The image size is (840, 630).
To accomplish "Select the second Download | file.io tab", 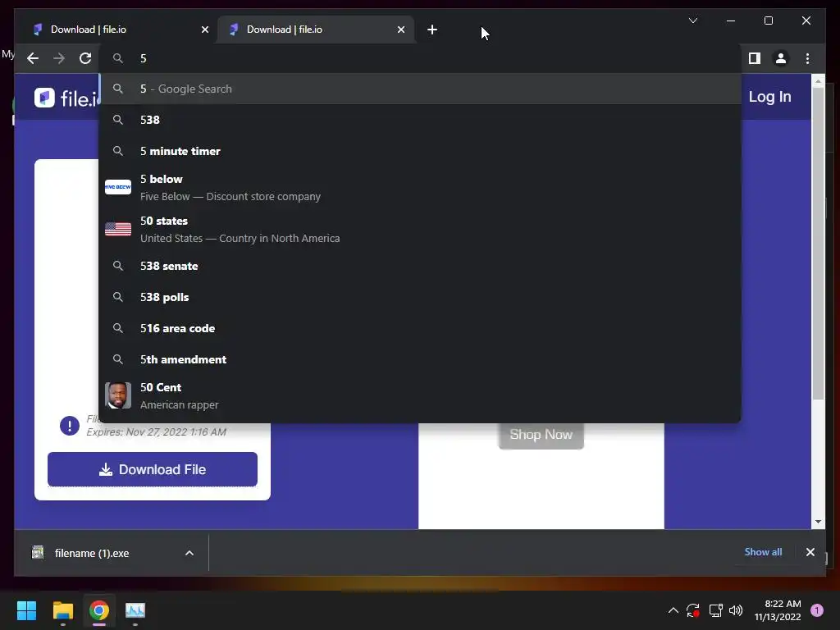I will pos(316,30).
